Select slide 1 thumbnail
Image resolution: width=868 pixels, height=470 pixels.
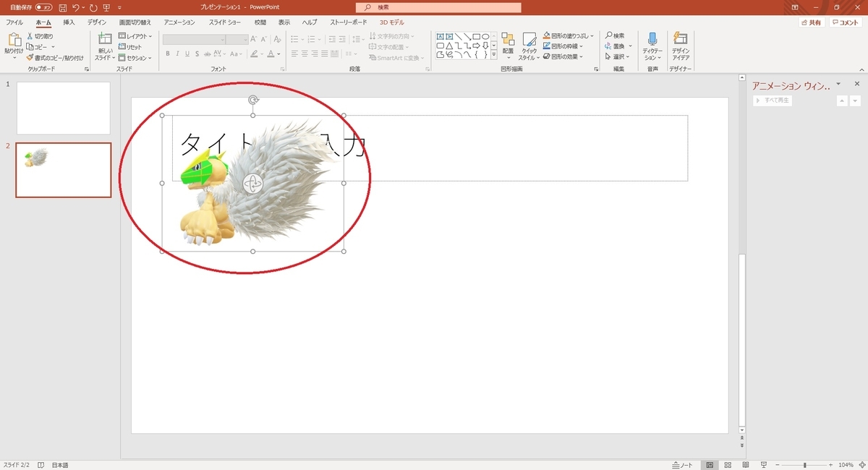click(64, 108)
